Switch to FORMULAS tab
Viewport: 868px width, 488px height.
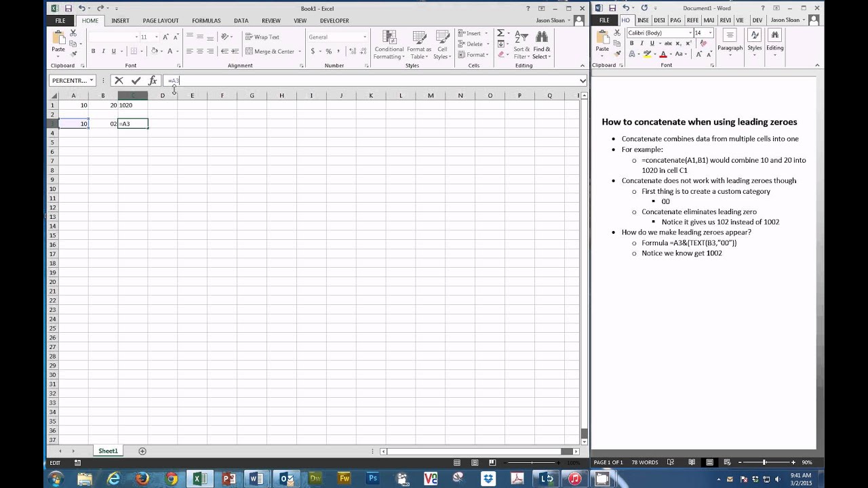(206, 20)
